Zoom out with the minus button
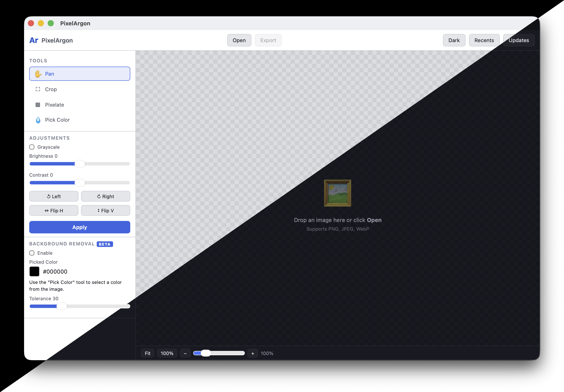Image resolution: width=564 pixels, height=392 pixels. pos(185,353)
